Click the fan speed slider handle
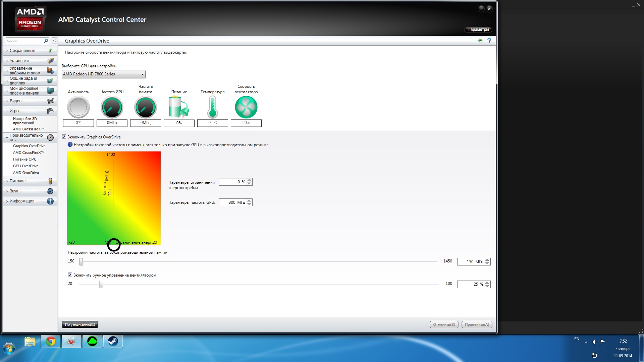The image size is (644, 362). tap(101, 285)
